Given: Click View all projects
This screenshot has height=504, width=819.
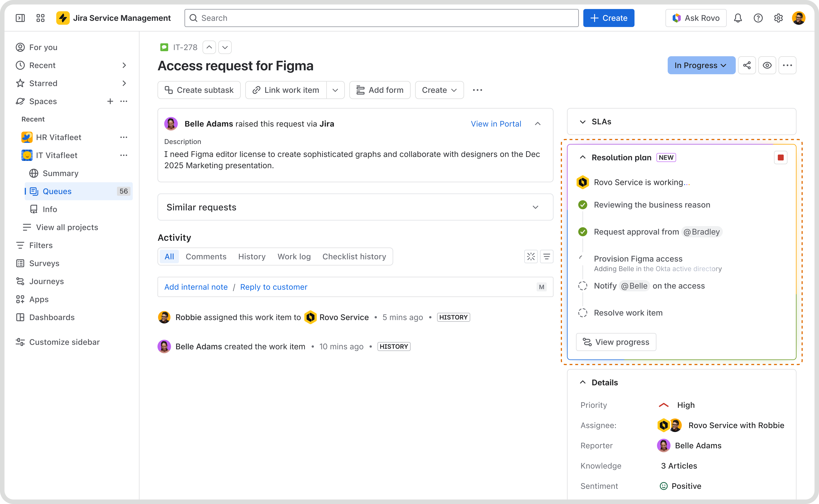Looking at the screenshot, I should (60, 227).
